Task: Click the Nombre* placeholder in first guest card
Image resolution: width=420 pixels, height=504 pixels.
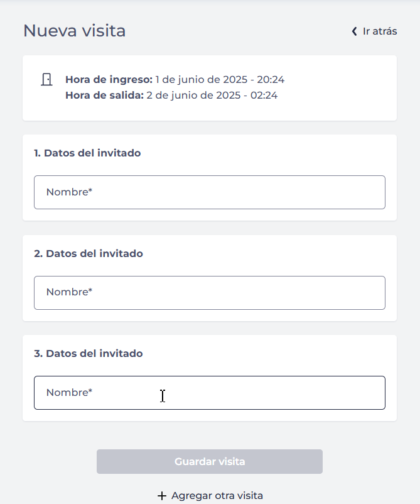Action: click(69, 192)
